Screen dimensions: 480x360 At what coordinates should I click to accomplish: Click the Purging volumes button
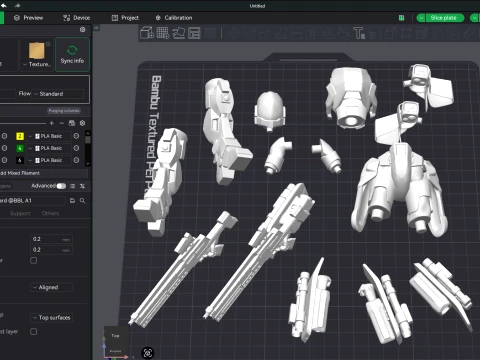(x=64, y=111)
